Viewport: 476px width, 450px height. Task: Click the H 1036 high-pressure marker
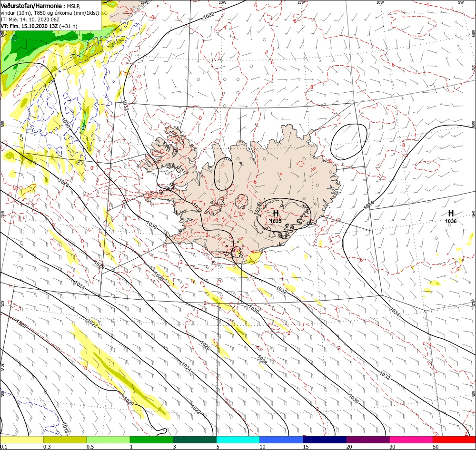(x=451, y=216)
